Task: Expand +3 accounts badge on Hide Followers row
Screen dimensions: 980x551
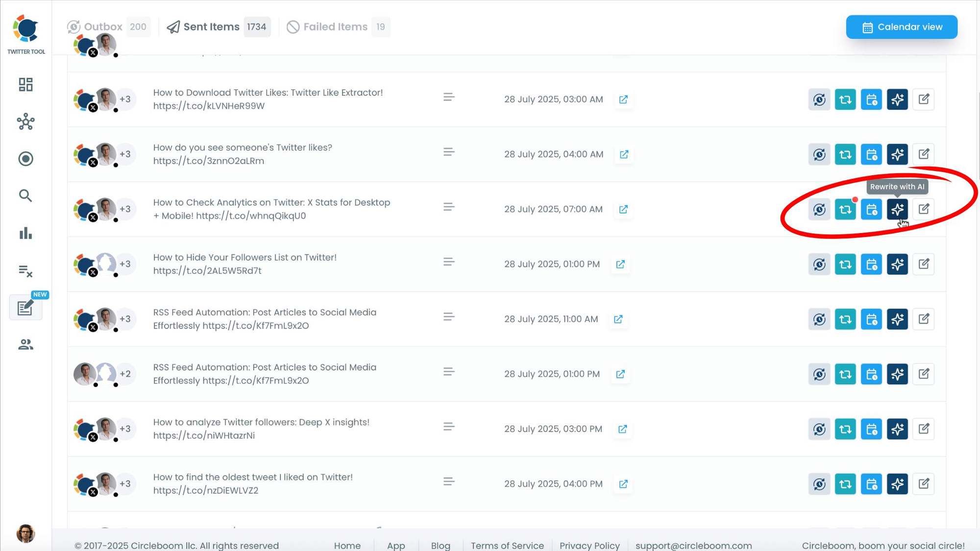Action: tap(125, 264)
